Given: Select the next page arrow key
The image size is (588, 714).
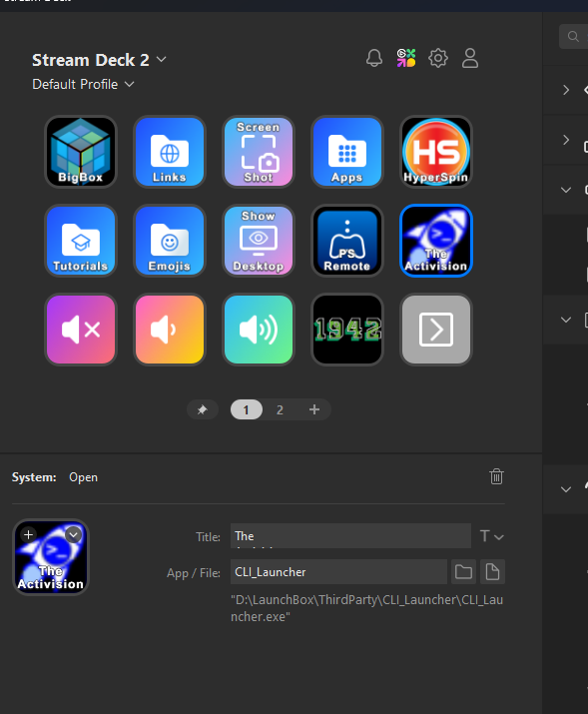Looking at the screenshot, I should pyautogui.click(x=436, y=330).
